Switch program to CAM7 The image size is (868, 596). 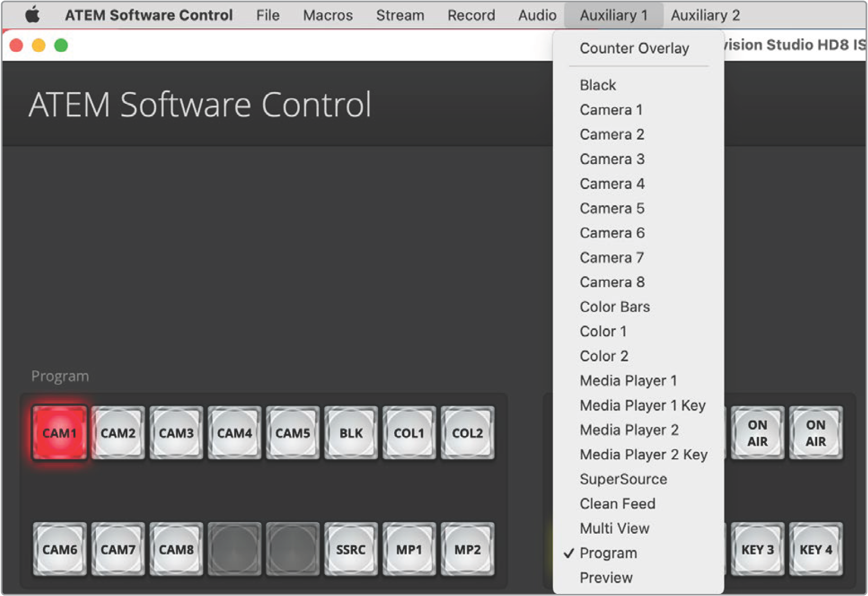point(118,549)
